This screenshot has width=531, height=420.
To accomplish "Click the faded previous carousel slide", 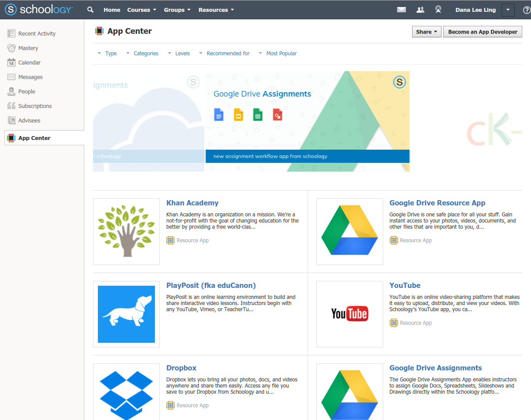I will tap(149, 121).
